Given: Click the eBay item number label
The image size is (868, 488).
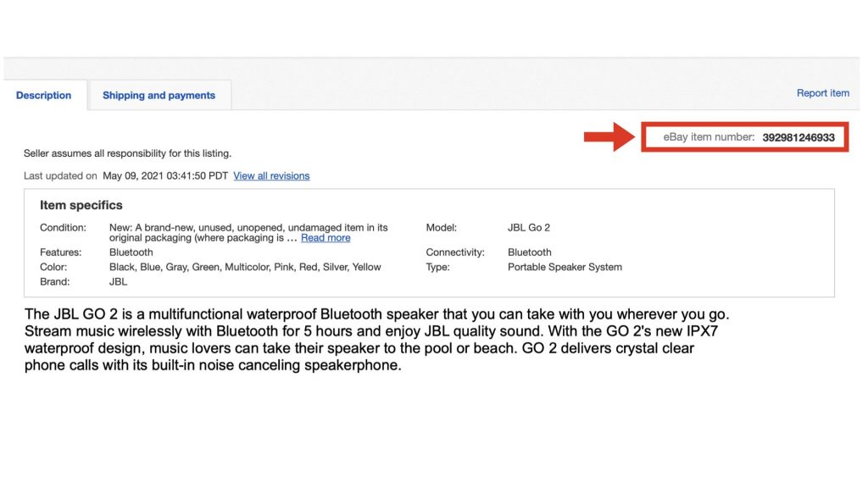Looking at the screenshot, I should point(709,137).
